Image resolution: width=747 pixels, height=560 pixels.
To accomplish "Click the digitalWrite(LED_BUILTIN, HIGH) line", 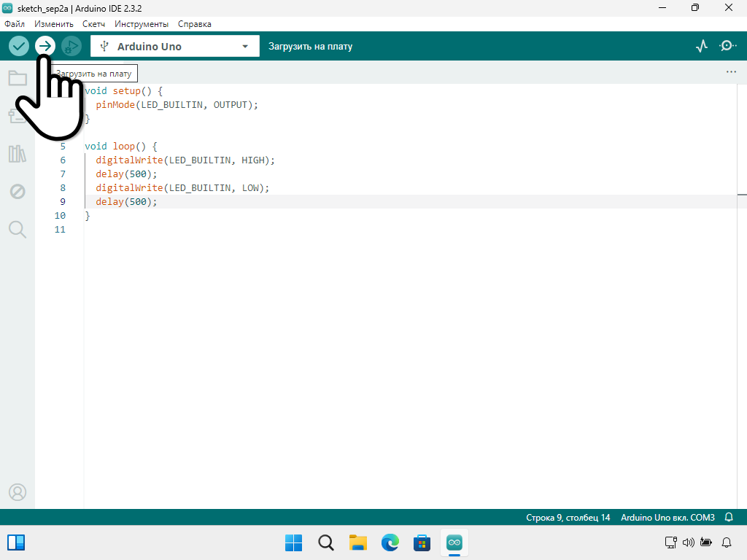I will [185, 160].
